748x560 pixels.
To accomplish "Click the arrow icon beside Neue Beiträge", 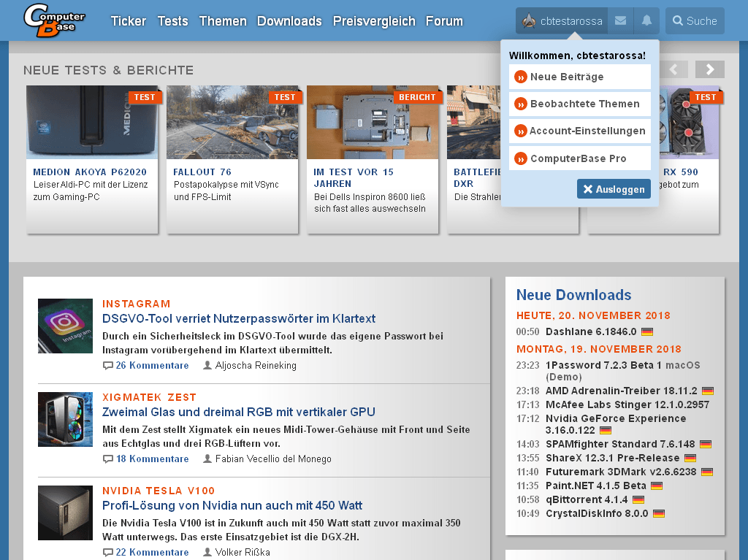I will (520, 77).
